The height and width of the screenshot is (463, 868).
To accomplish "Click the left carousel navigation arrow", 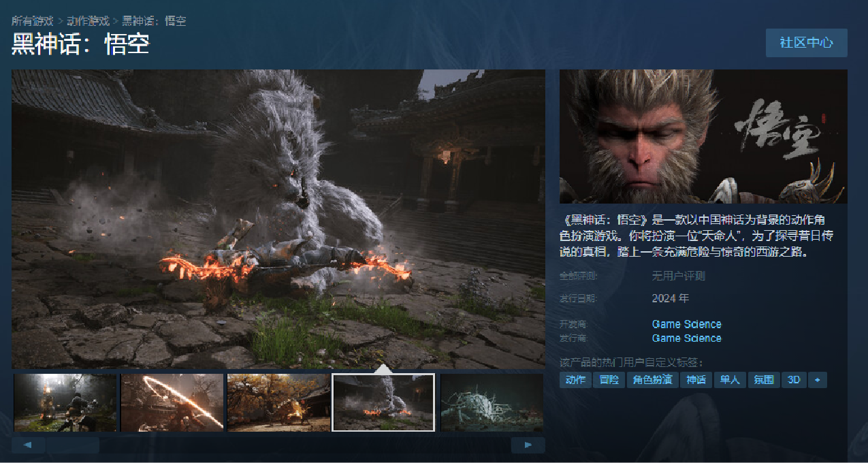I will pos(28,445).
